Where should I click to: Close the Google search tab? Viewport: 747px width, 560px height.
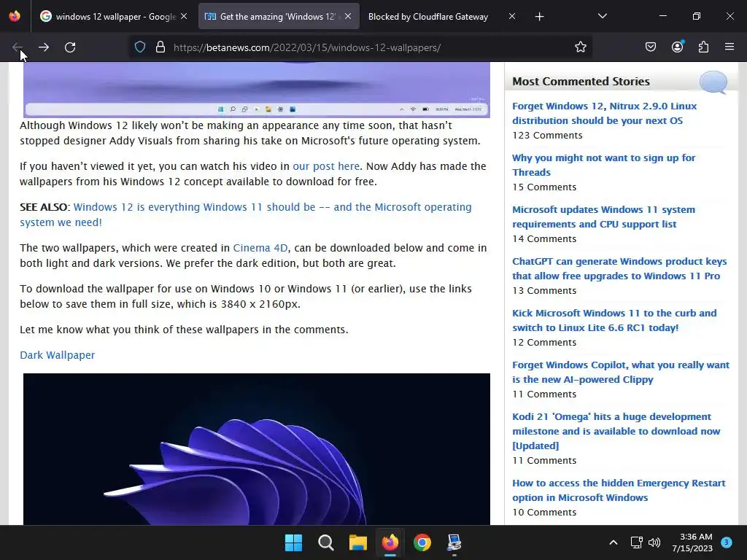coord(184,16)
